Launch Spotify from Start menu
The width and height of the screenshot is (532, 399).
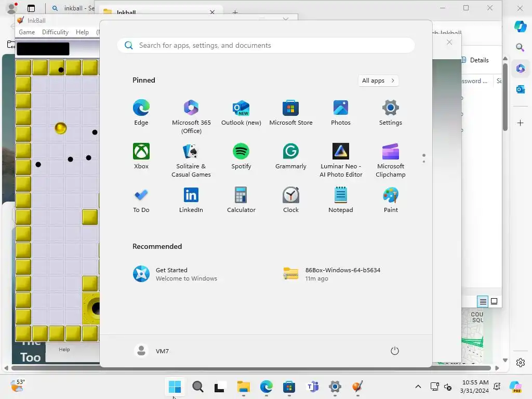pos(241,156)
